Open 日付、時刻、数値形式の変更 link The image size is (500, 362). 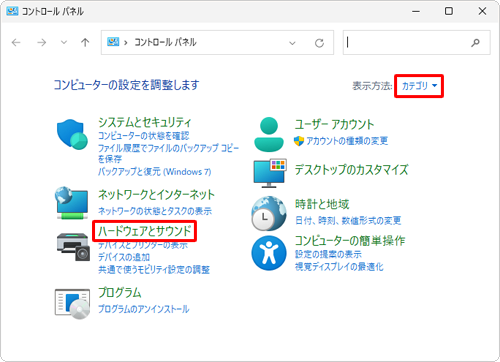pyautogui.click(x=348, y=220)
